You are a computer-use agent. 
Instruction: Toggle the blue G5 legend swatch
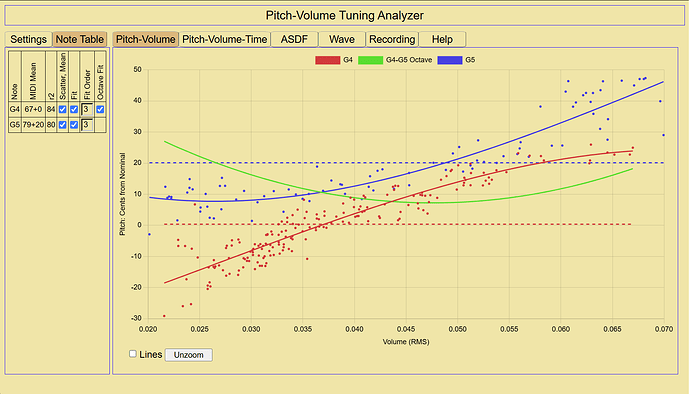pos(450,60)
